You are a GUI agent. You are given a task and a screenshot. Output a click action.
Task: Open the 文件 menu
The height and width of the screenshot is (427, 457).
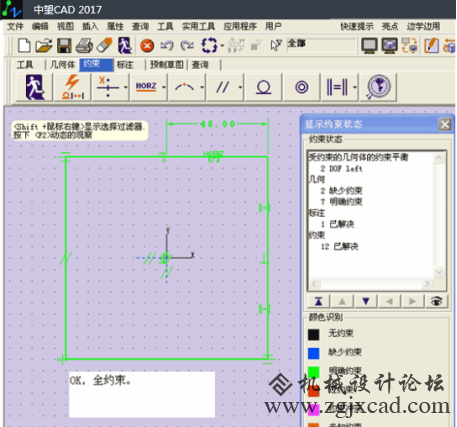pyautogui.click(x=15, y=26)
